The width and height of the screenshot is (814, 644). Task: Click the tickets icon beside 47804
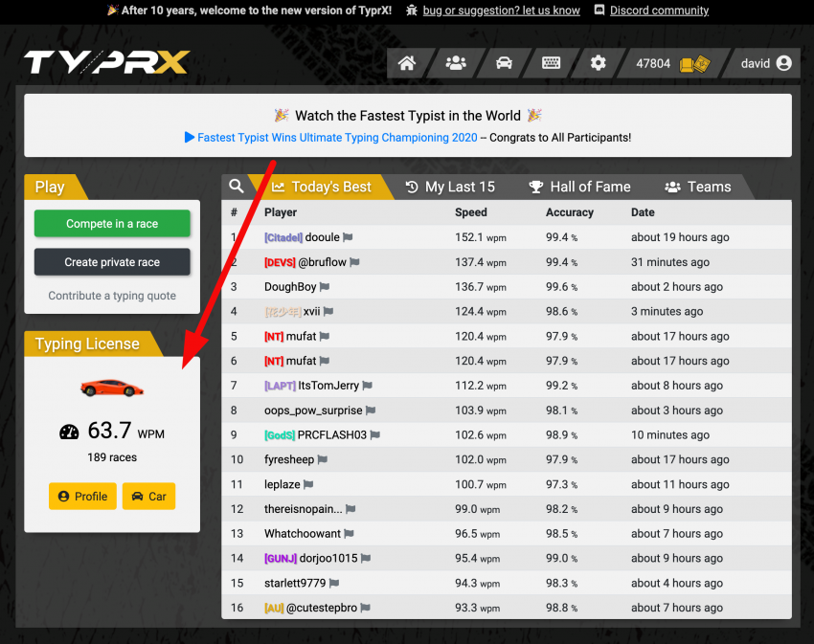[694, 64]
